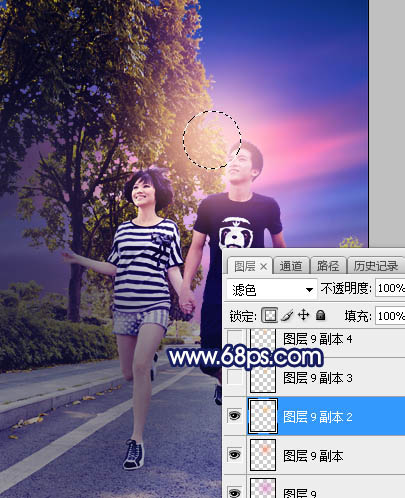Hide the 图层 9 副本 2 layer
The image size is (405, 498).
pos(234,415)
